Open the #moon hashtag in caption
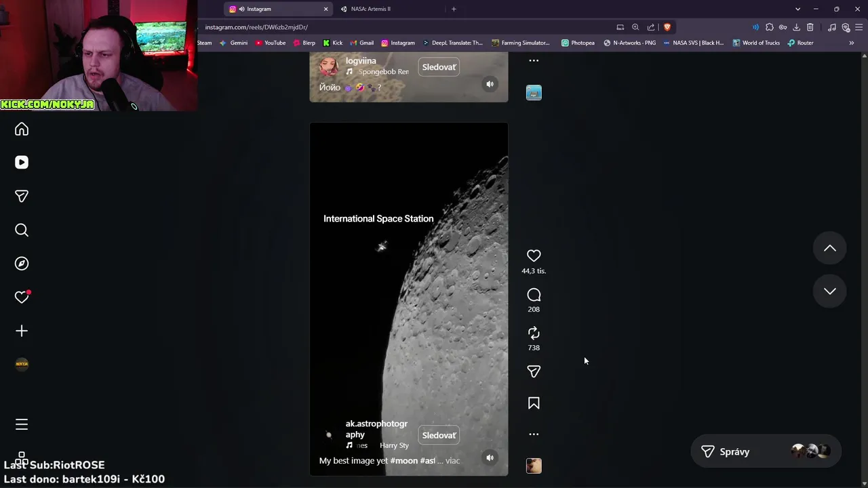868x488 pixels. [404, 461]
